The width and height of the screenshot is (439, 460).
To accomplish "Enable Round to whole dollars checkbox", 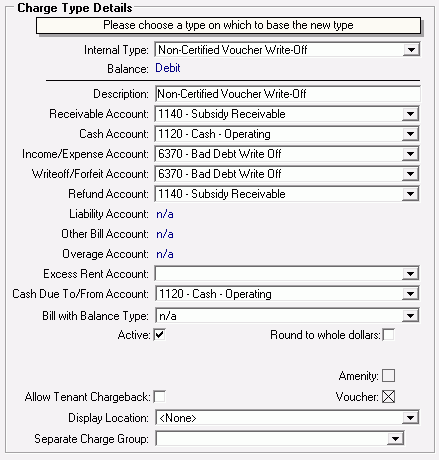I will coord(388,335).
